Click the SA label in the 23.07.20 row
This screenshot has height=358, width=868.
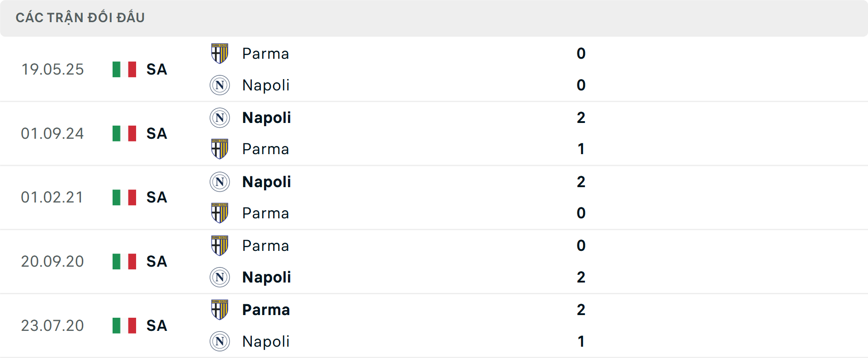(x=156, y=325)
